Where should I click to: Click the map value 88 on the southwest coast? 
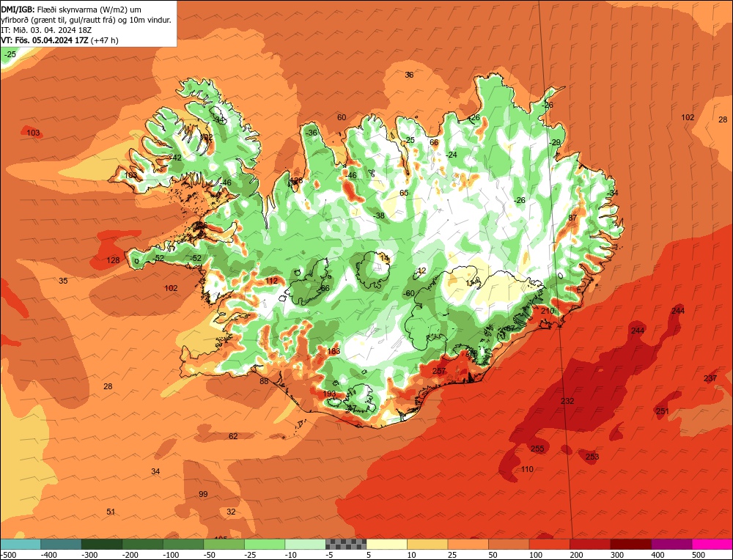pos(264,381)
